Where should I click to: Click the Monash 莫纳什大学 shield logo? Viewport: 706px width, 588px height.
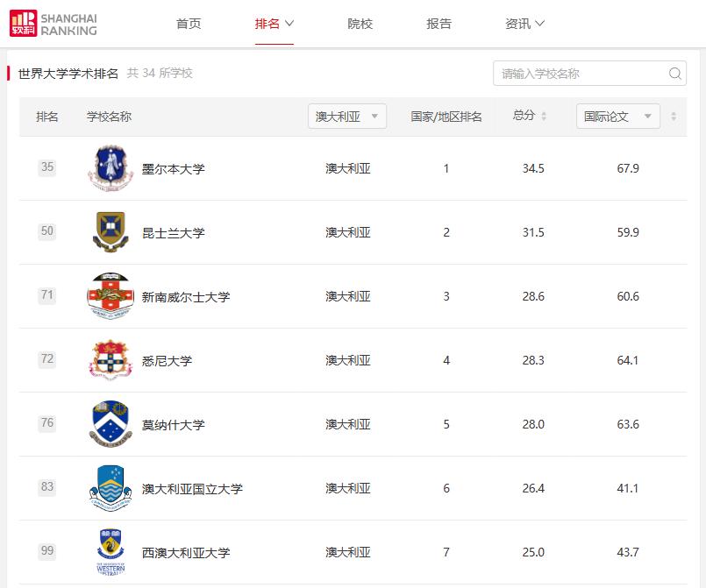pos(111,424)
